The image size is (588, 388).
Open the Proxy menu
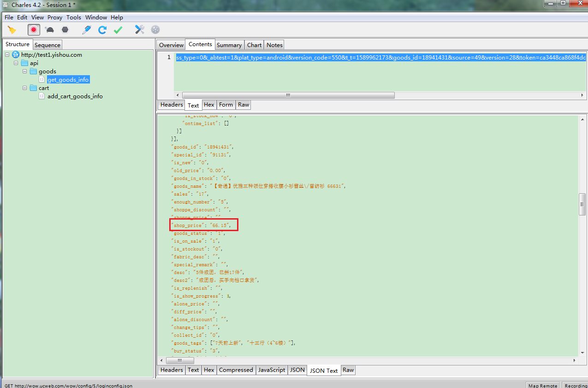click(55, 18)
